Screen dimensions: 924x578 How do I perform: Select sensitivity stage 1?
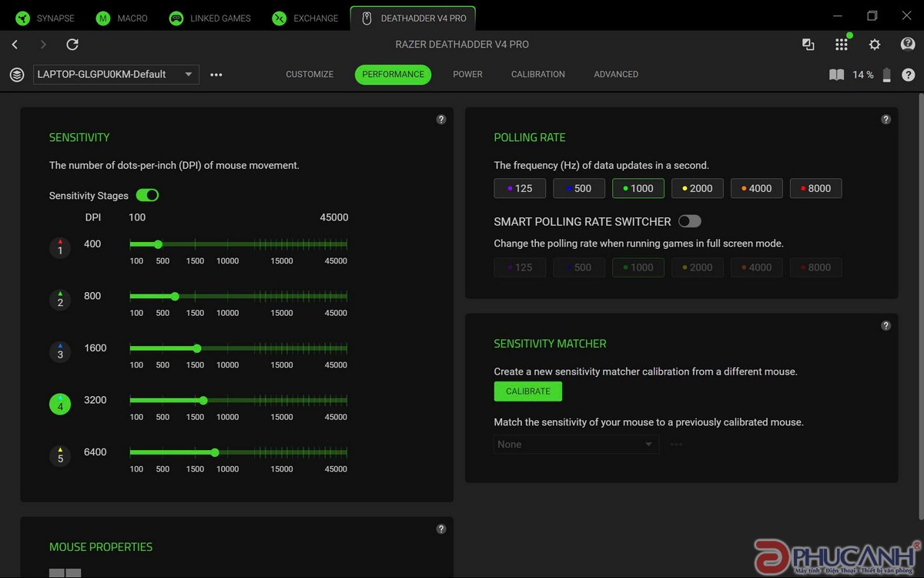60,247
